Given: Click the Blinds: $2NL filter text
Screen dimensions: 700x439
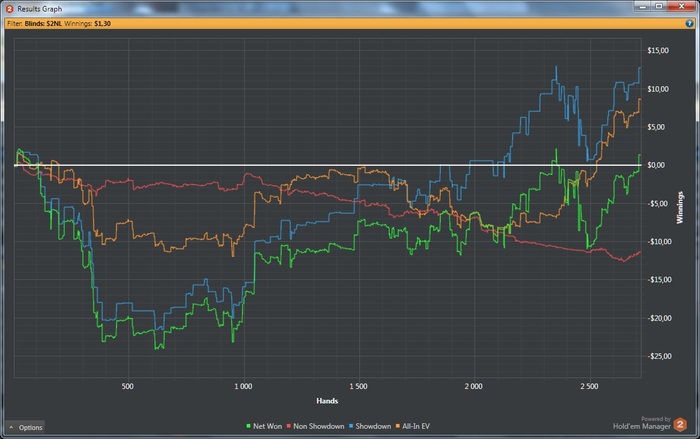Looking at the screenshot, I should pyautogui.click(x=43, y=24).
